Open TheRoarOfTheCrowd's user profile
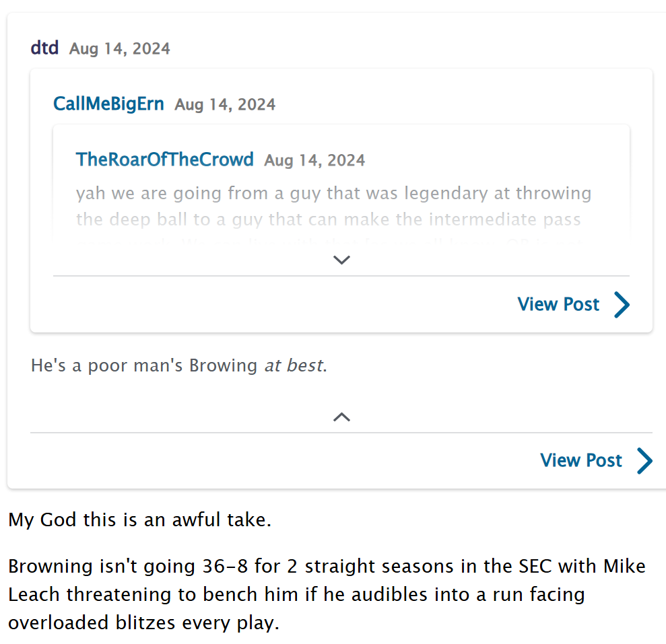 coord(164,159)
